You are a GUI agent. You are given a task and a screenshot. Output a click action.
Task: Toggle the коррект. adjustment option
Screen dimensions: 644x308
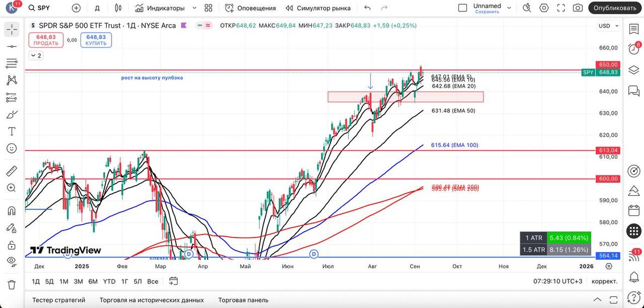click(604, 281)
